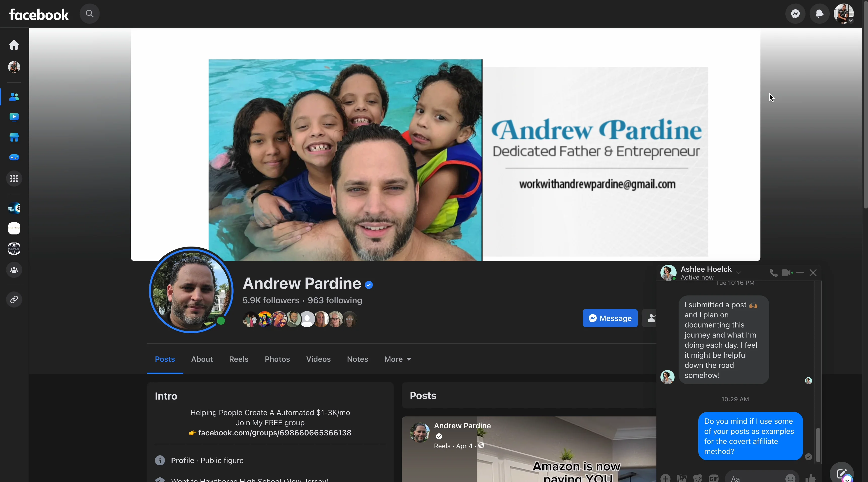Click the friend button next to Message
The image size is (868, 482).
pos(650,318)
